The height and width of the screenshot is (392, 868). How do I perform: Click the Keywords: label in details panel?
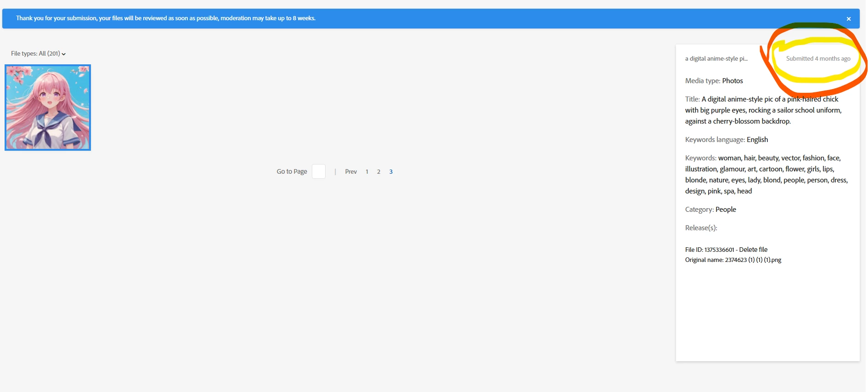(x=701, y=158)
